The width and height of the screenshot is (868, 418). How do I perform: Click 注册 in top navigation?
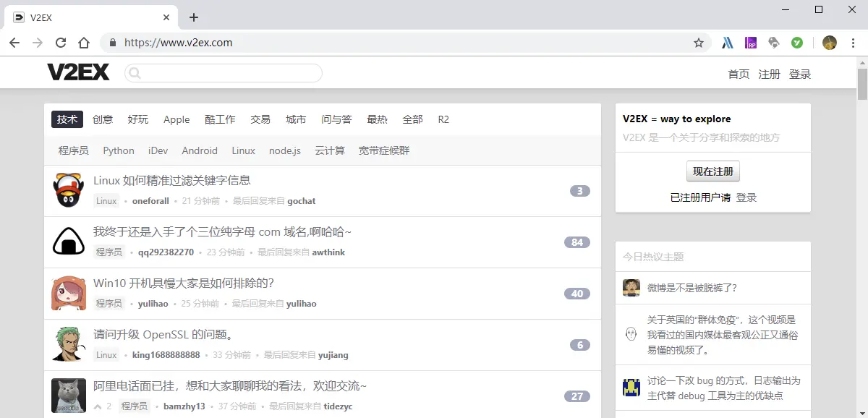pos(769,74)
